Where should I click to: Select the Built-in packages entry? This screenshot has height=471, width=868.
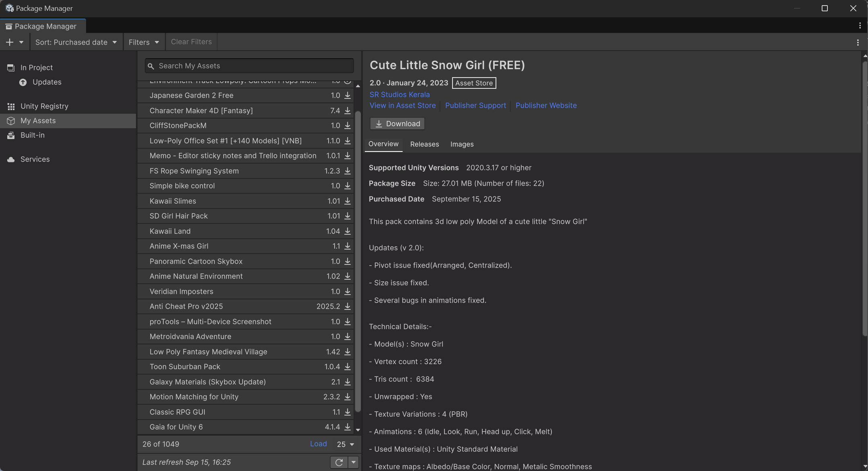pyautogui.click(x=32, y=135)
